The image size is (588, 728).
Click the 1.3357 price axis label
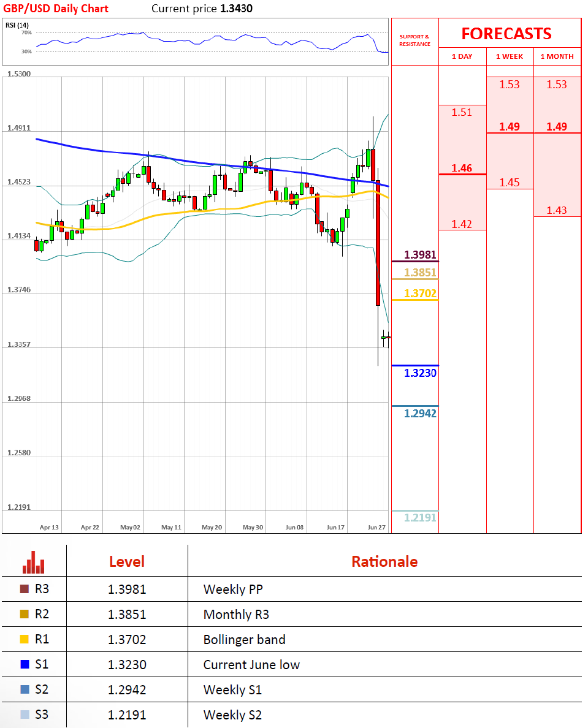point(19,344)
